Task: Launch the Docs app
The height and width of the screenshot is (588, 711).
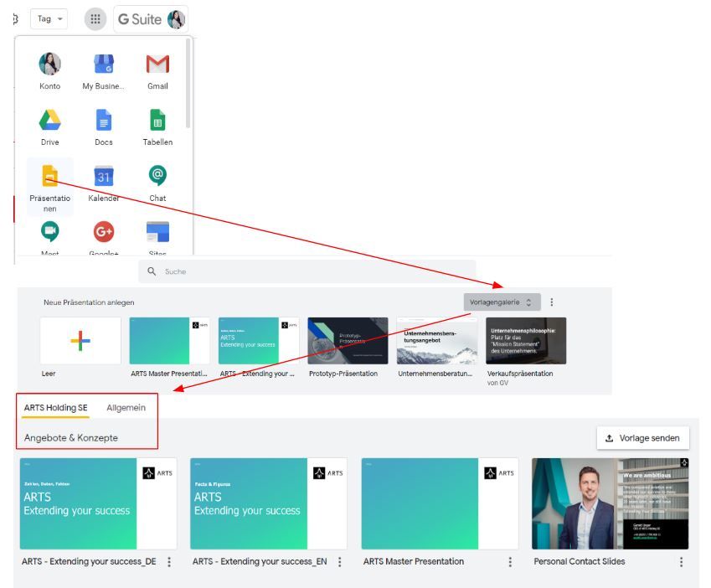Action: tap(103, 127)
